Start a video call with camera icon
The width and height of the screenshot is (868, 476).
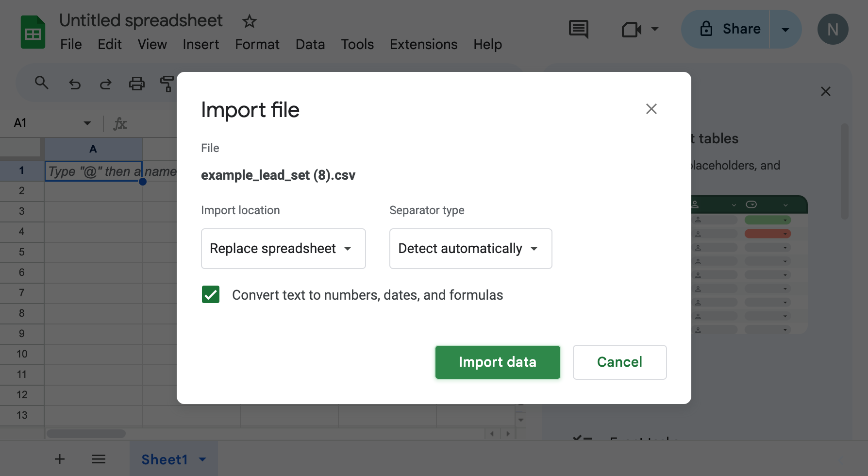[632, 30]
